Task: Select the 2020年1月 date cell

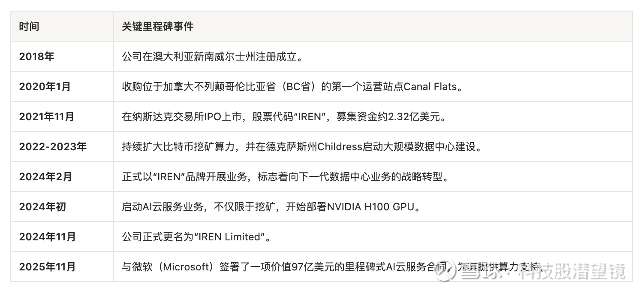Action: (45, 87)
